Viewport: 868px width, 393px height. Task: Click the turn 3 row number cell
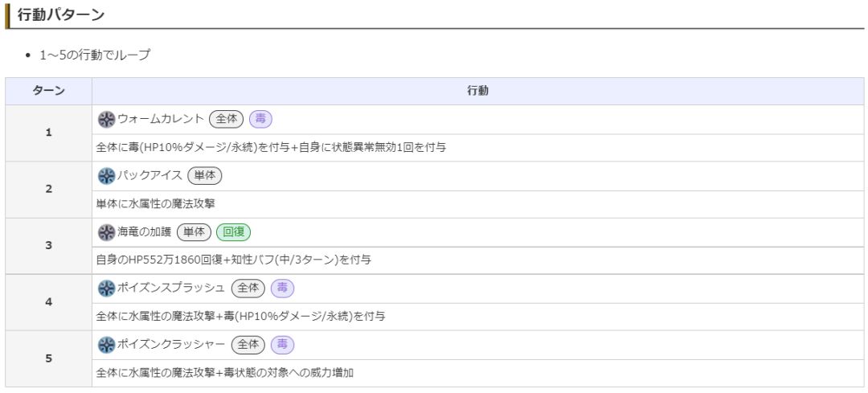click(48, 245)
